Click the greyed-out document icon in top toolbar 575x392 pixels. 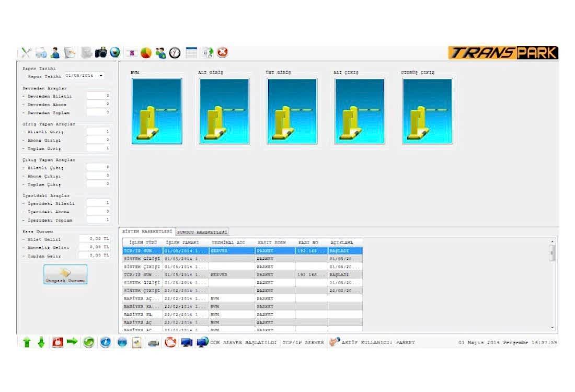tap(87, 53)
